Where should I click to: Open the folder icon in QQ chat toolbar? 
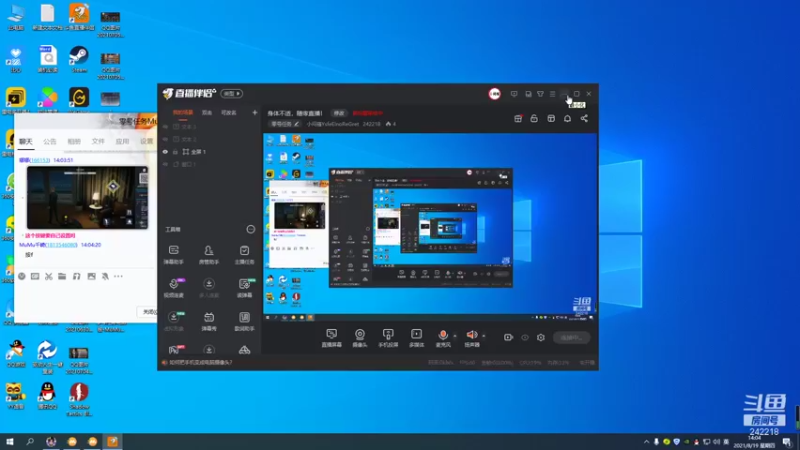click(x=62, y=277)
